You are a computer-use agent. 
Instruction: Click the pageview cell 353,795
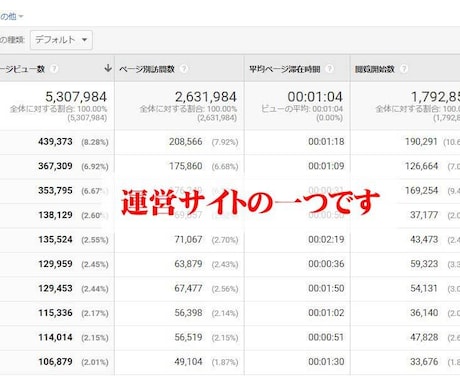click(55, 191)
